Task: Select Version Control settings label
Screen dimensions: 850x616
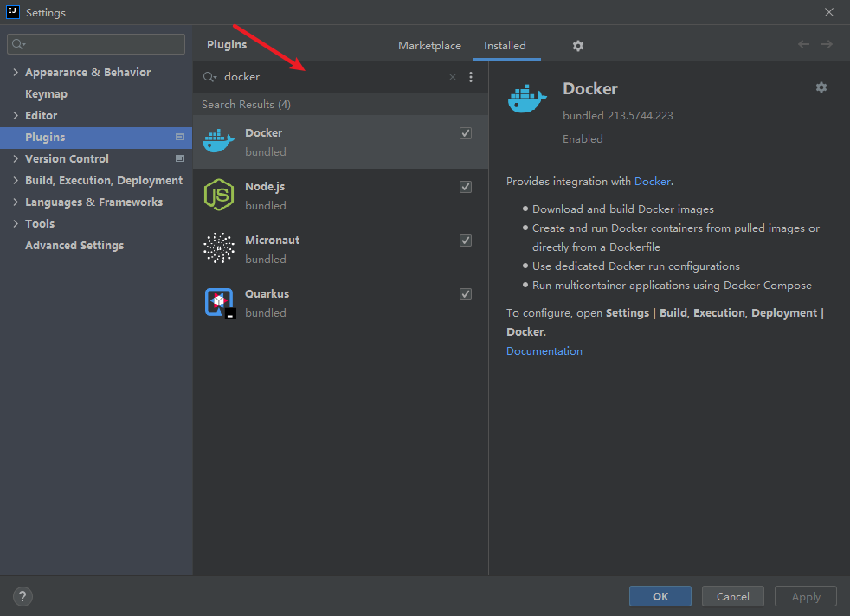Action: tap(67, 158)
